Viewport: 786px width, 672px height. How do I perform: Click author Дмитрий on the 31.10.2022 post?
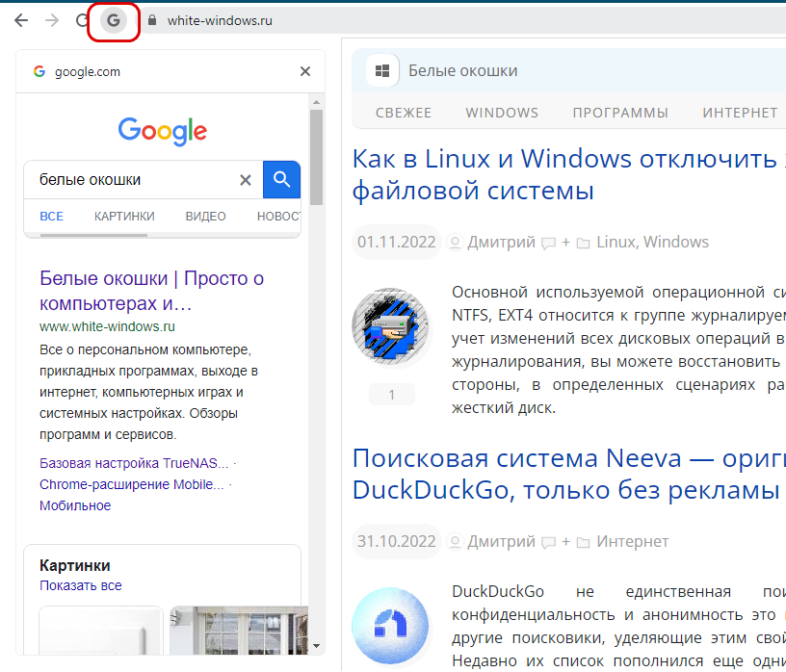tap(501, 542)
